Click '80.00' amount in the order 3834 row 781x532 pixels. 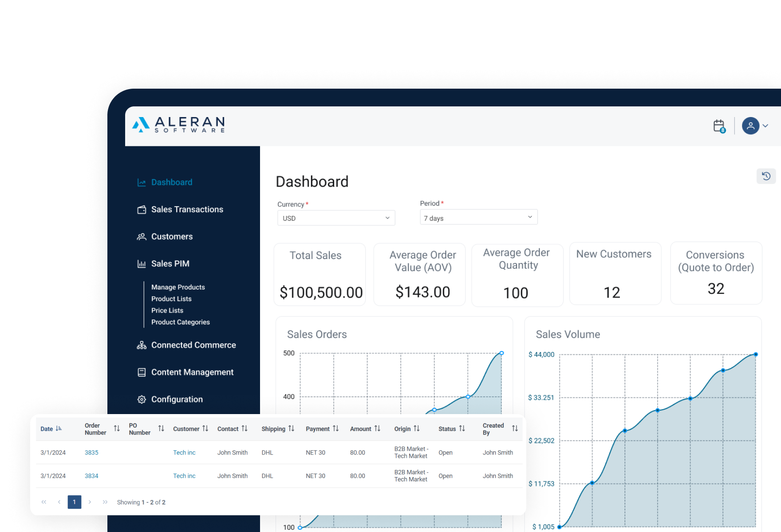(358, 476)
